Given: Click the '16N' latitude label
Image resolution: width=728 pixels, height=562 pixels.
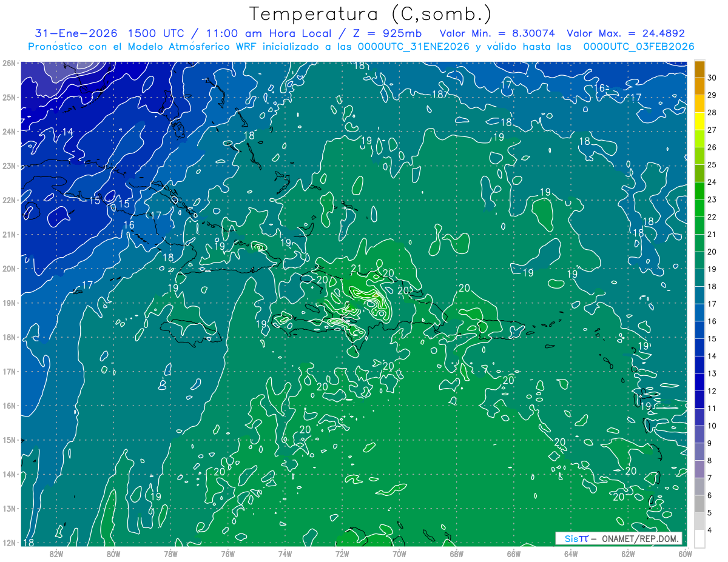Looking at the screenshot, I should (8, 406).
